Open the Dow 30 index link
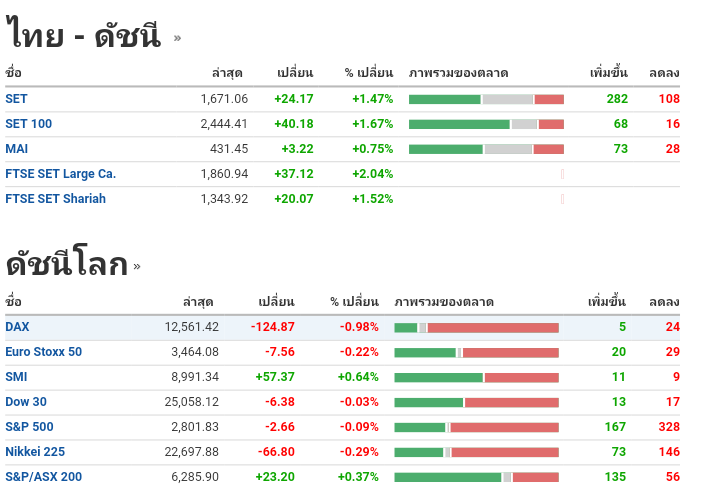Screen dimensions: 720x501 tap(26, 402)
